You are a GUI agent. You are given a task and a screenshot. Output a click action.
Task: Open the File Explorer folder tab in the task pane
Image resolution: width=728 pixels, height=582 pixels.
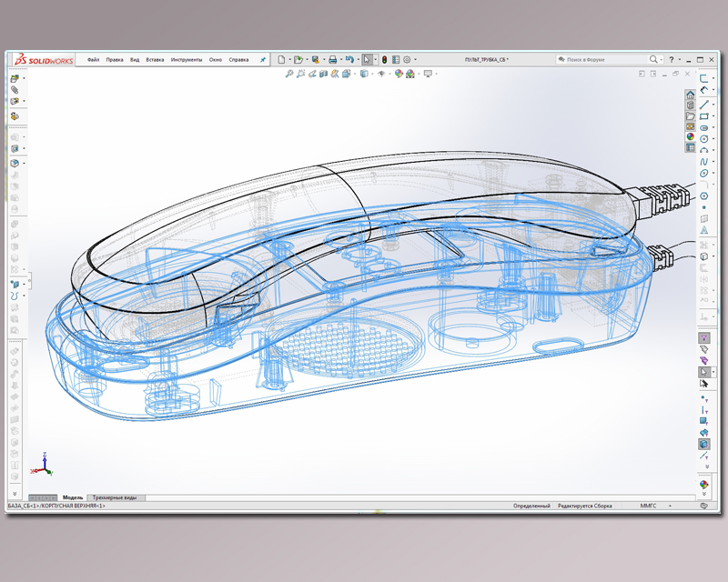tap(691, 115)
